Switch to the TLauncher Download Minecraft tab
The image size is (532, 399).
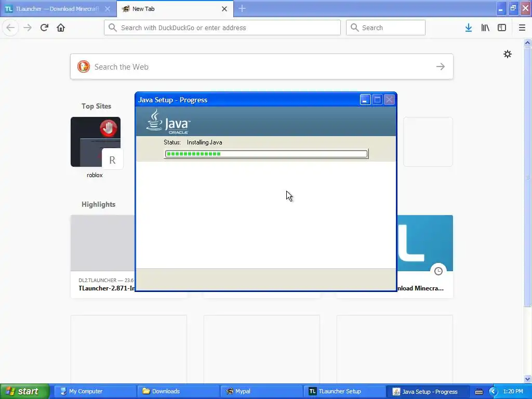point(56,9)
